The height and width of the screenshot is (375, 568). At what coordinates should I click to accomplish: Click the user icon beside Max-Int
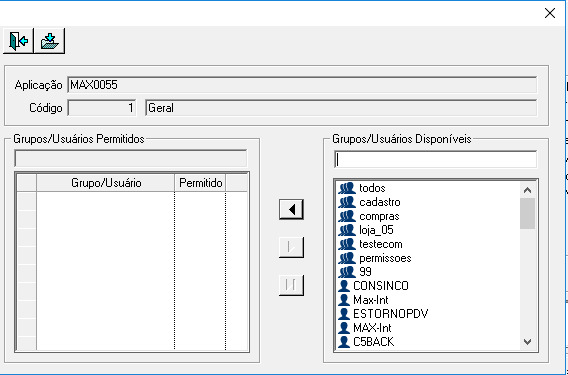[344, 300]
